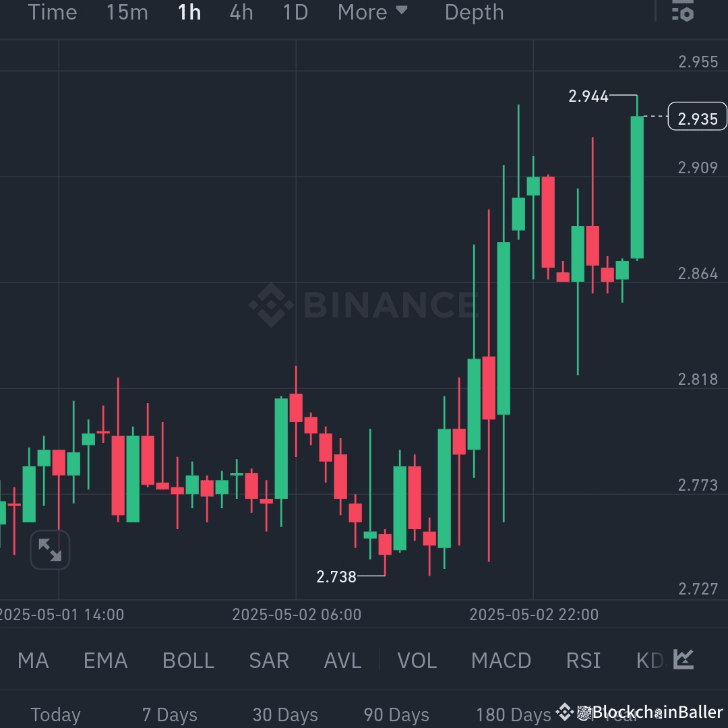728x728 pixels.
Task: Open the MACD indicator
Action: pyautogui.click(x=502, y=661)
